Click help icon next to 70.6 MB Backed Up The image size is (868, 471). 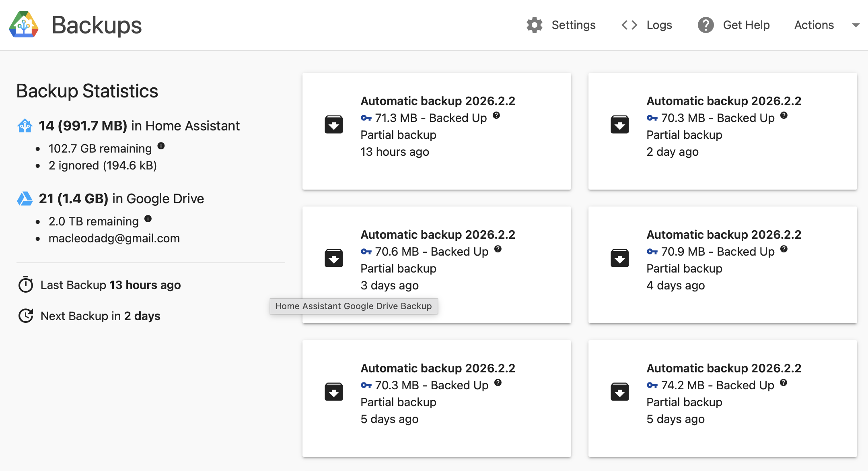[x=498, y=249]
